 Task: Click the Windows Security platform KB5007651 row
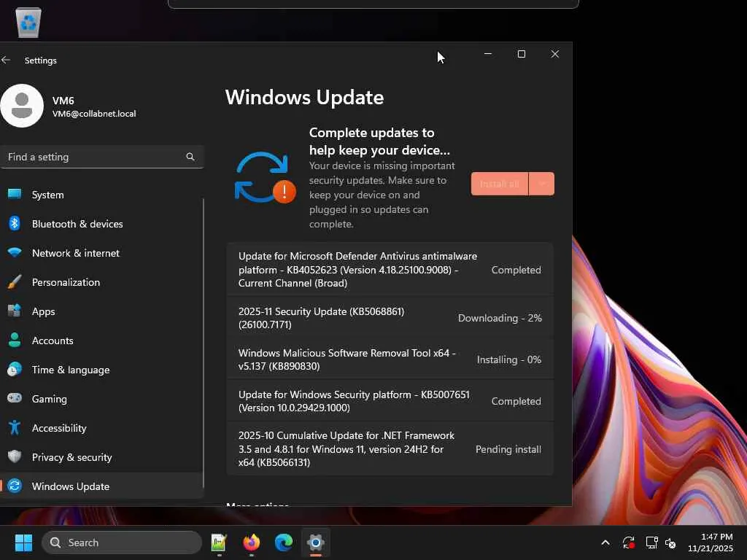pyautogui.click(x=390, y=401)
